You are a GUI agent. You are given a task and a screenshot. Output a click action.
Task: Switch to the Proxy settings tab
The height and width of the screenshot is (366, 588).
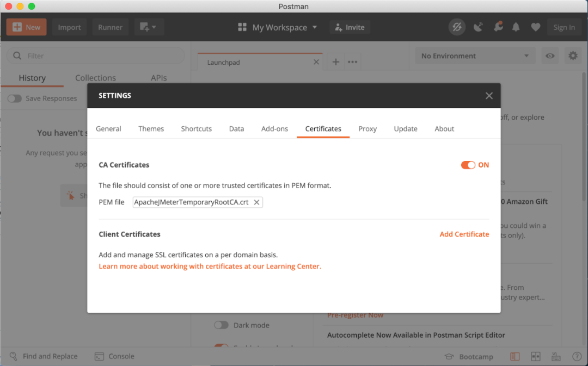coord(367,129)
